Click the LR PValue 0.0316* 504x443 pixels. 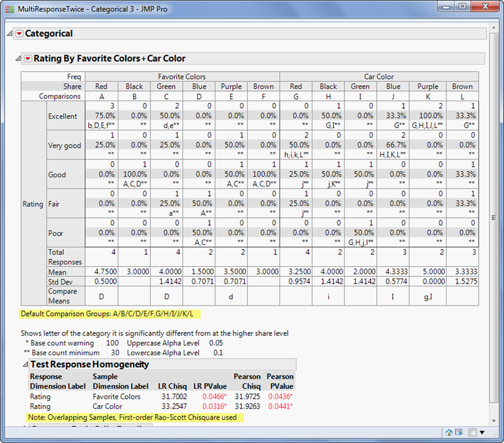[214, 406]
